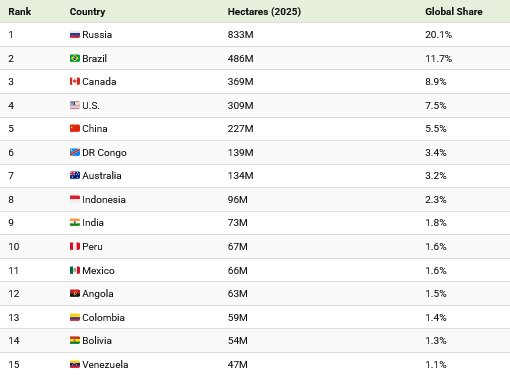510x383 pixels.
Task: Select the Indonesia country name
Action: pos(104,199)
